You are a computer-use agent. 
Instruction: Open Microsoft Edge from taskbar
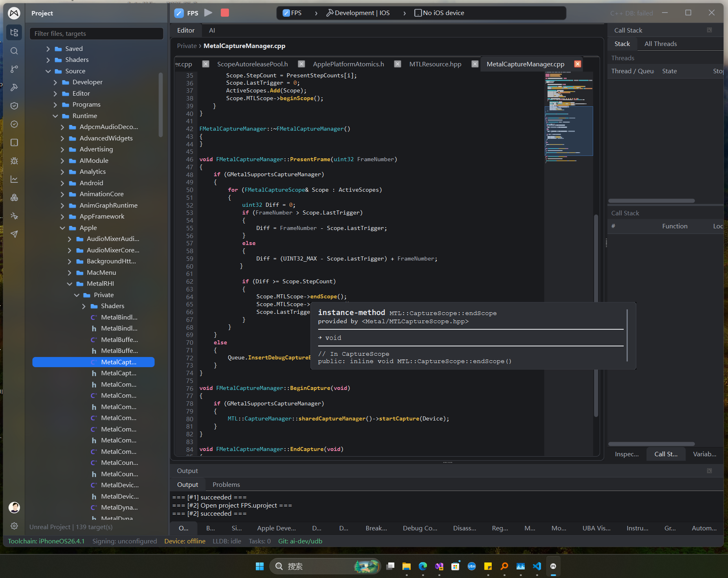coord(423,566)
